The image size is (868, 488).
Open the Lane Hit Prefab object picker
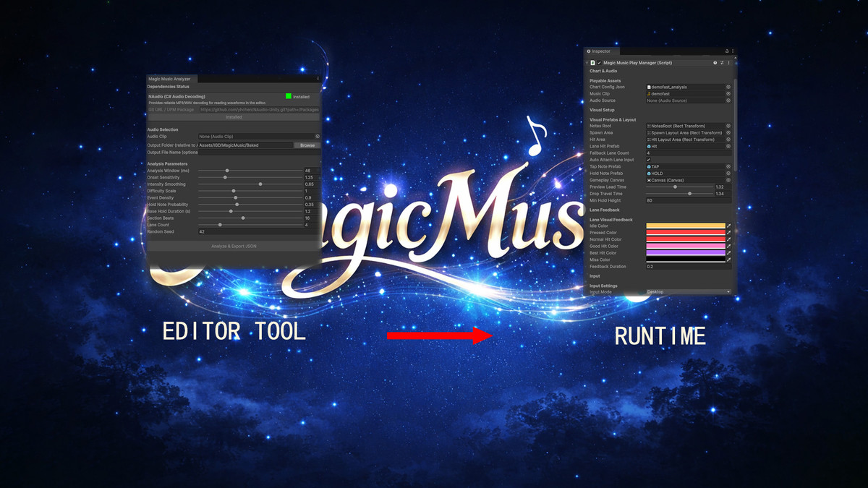click(728, 146)
